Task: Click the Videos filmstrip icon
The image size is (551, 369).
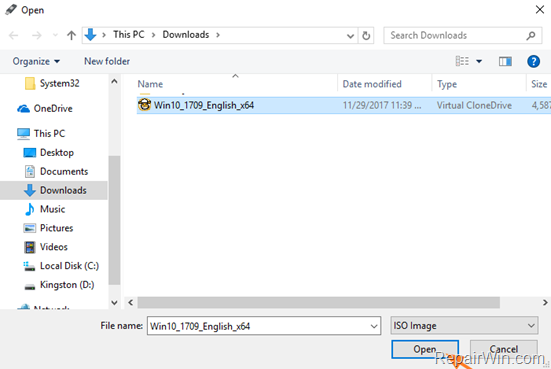Action: click(x=30, y=247)
